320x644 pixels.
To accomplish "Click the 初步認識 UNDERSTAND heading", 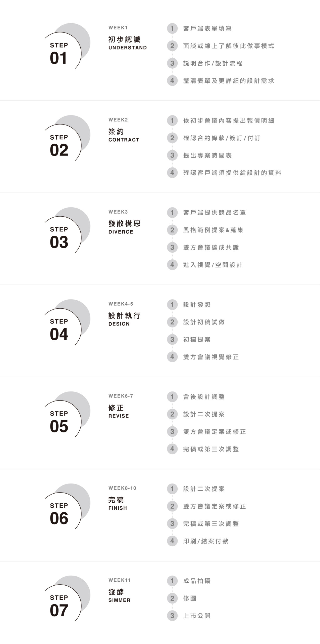I will pyautogui.click(x=127, y=43).
